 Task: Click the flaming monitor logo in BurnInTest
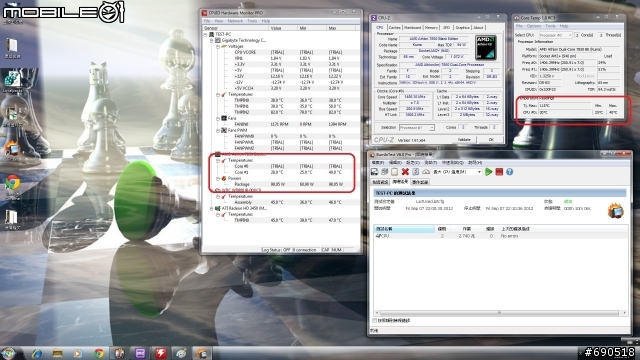click(x=616, y=210)
